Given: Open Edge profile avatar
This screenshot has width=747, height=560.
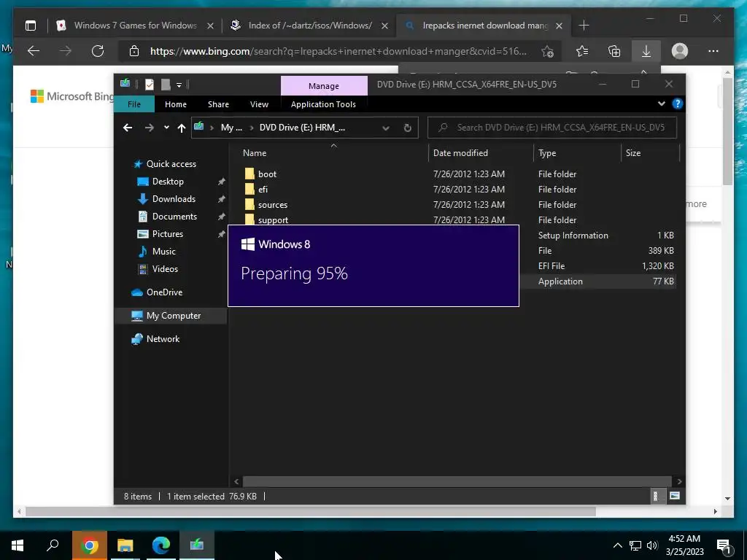Looking at the screenshot, I should 679,51.
